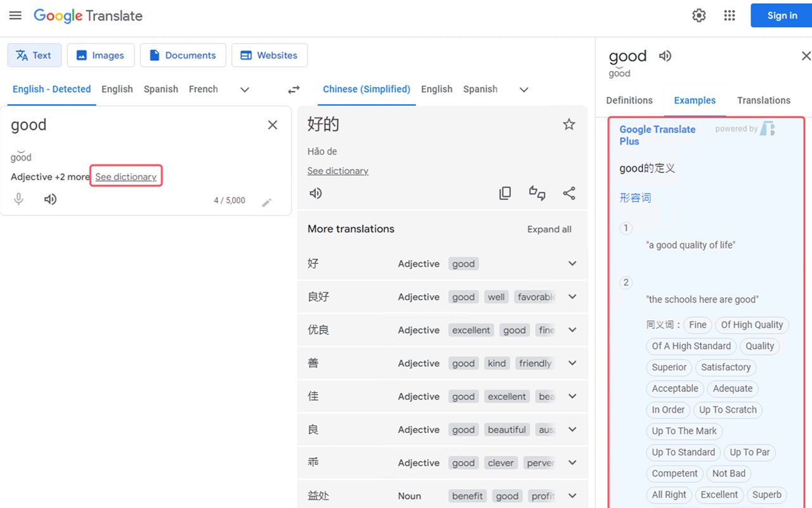Screen dimensions: 812x508
Task: Select 'English - Detected' source language
Action: [51, 90]
